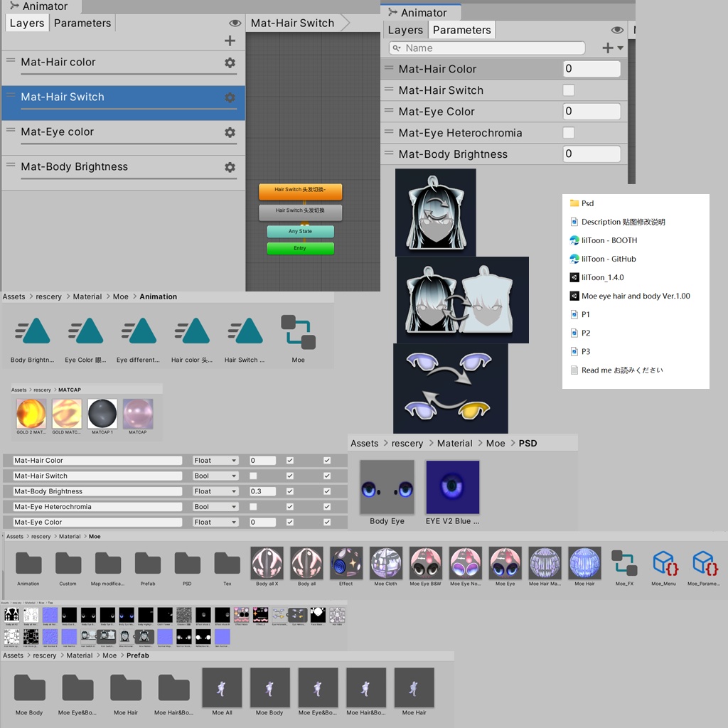Open the Float type dropdown for Mat-Hair Color

[x=215, y=460]
